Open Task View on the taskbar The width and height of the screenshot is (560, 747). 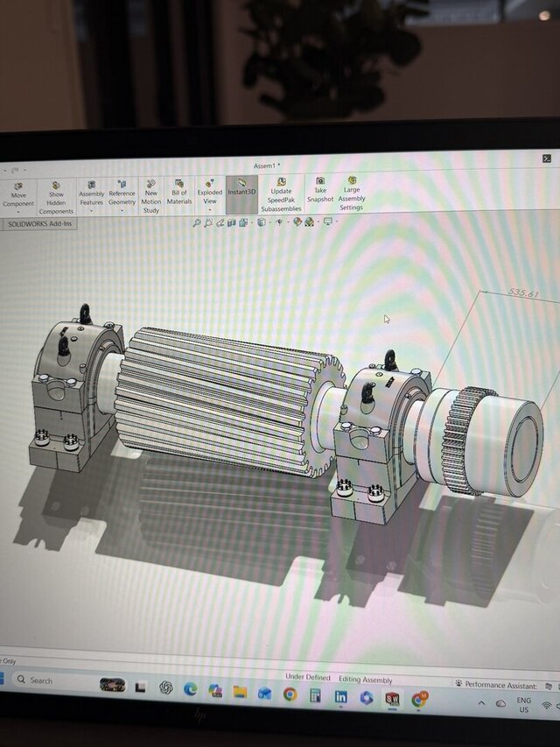(140, 687)
